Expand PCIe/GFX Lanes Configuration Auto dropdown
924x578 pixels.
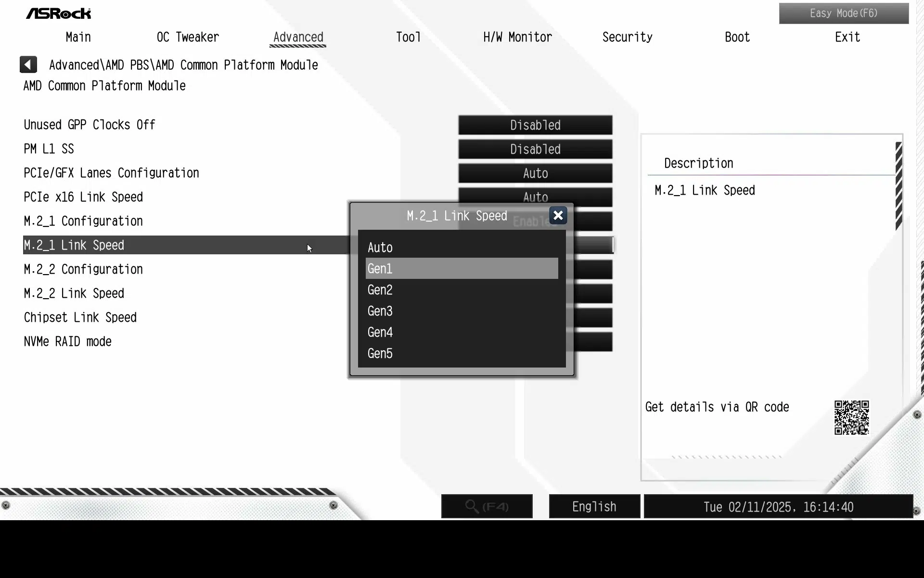pos(535,173)
